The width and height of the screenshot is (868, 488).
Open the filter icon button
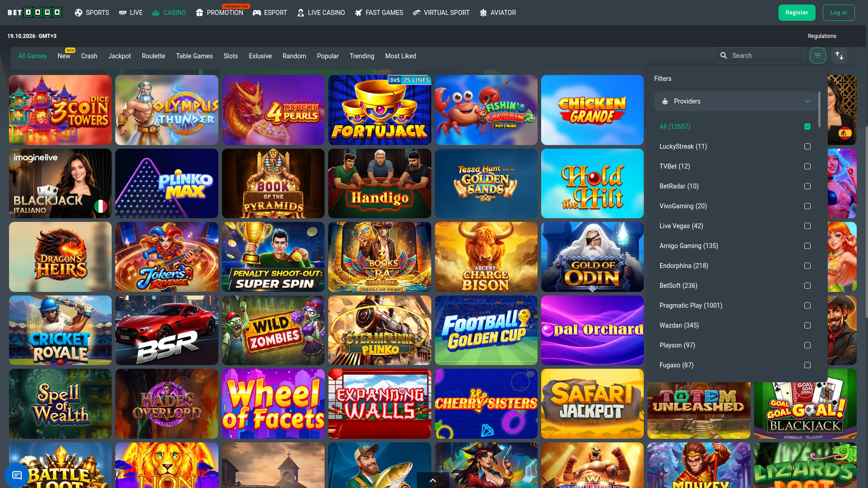pyautogui.click(x=817, y=56)
